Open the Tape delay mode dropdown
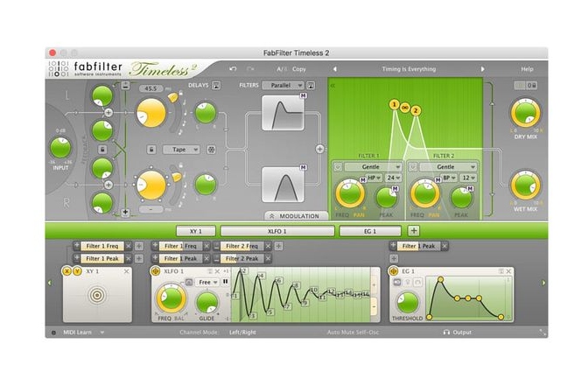The height and width of the screenshot is (385, 588). pos(181,150)
